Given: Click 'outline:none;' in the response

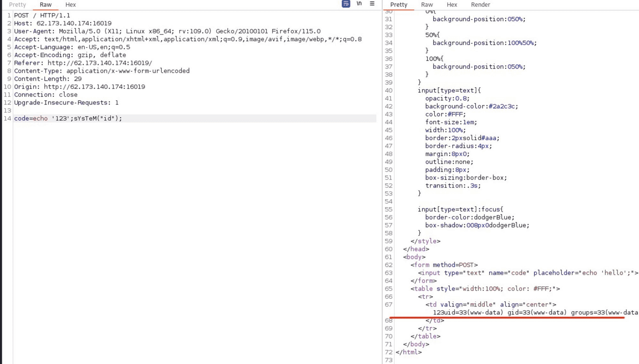Looking at the screenshot, I should click(x=449, y=162).
